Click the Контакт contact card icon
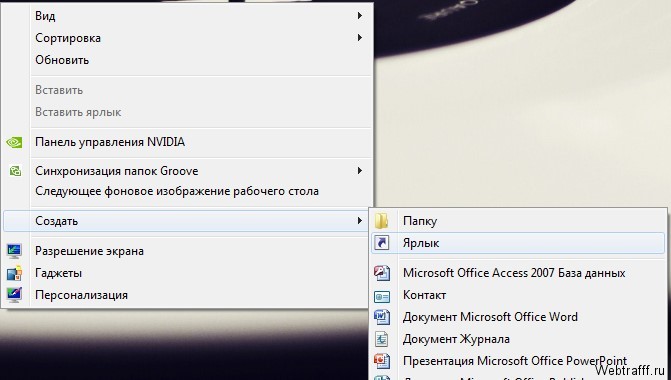Image resolution: width=671 pixels, height=380 pixels. tap(382, 296)
